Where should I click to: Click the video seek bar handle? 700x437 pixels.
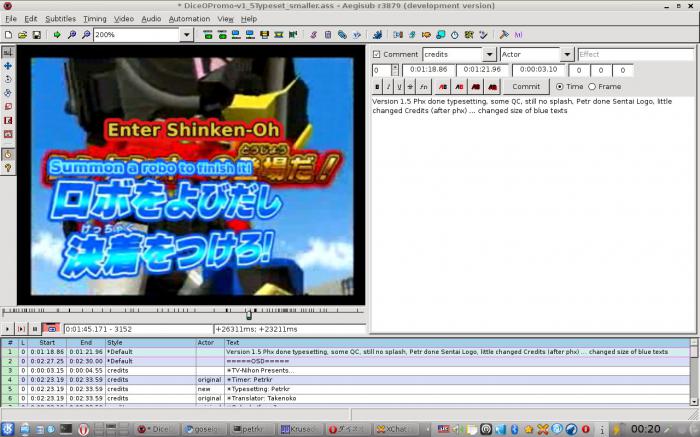(249, 315)
